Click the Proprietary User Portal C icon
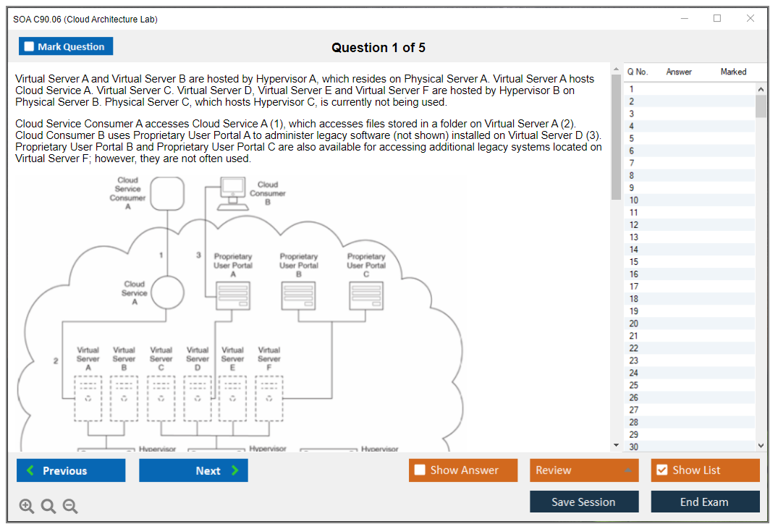The image size is (778, 532). pyautogui.click(x=366, y=297)
